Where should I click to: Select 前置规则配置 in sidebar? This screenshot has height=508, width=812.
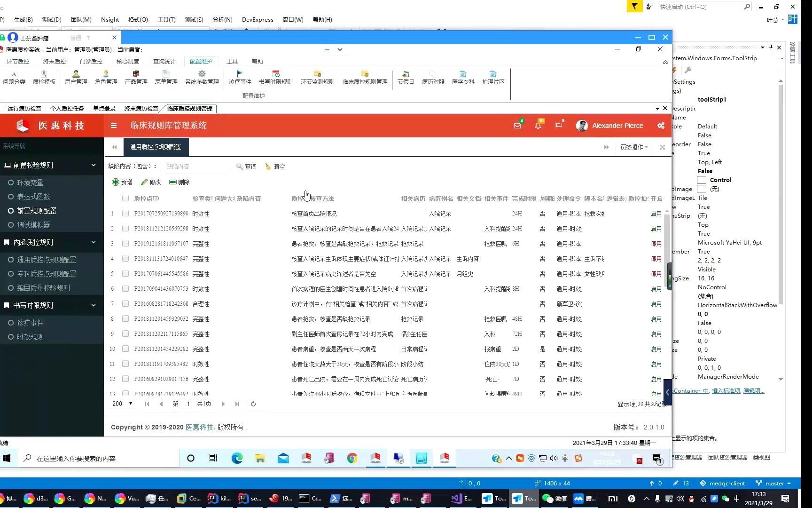coord(37,211)
